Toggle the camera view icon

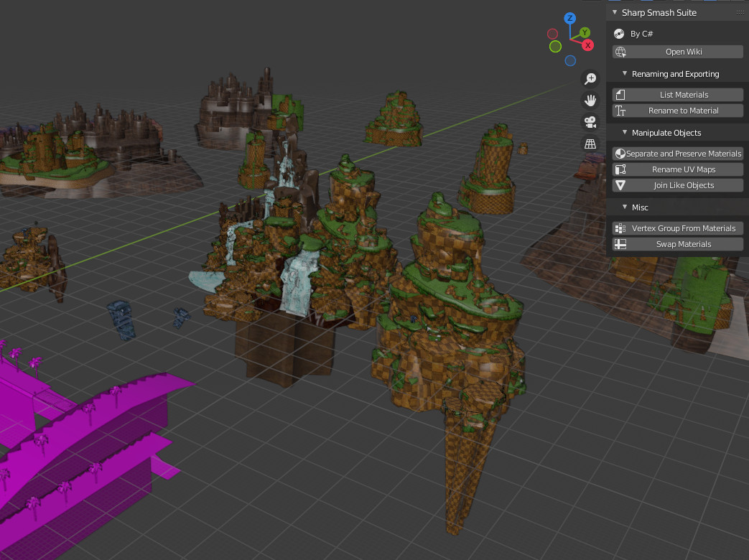pyautogui.click(x=590, y=122)
